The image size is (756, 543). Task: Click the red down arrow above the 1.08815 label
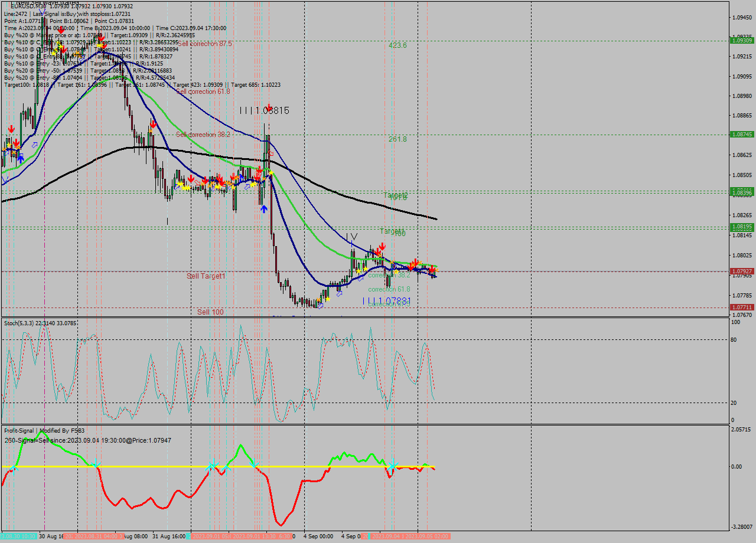pos(269,107)
